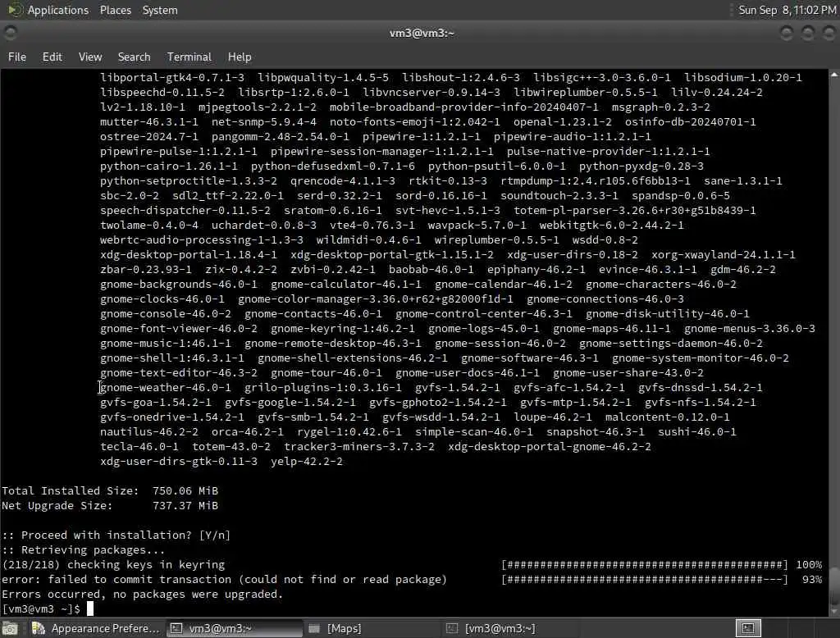Open the terminal Search menu
Image resolution: width=840 pixels, height=638 pixels.
134,57
